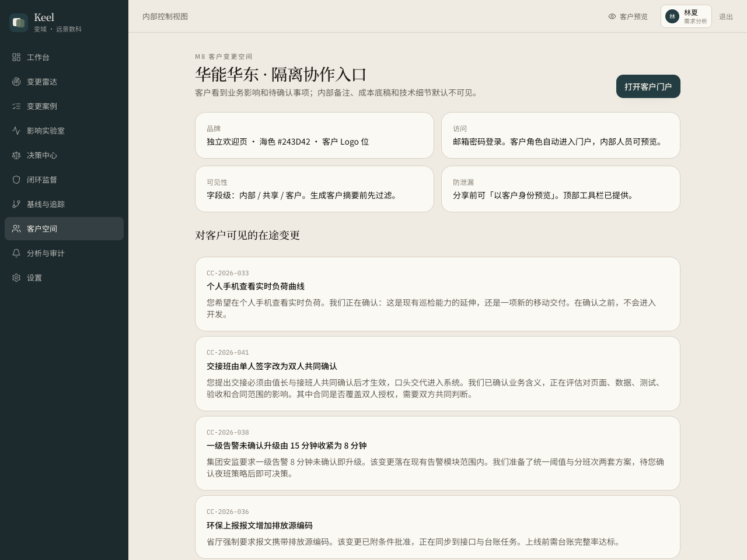Click heading 华能华东 · 隔离协作入口
This screenshot has width=747, height=560.
[x=281, y=75]
